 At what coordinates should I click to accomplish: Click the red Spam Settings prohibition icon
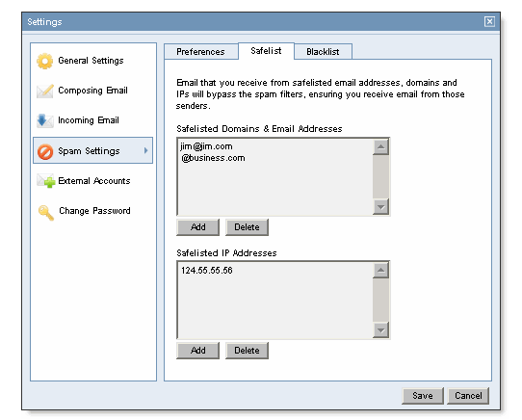(45, 151)
